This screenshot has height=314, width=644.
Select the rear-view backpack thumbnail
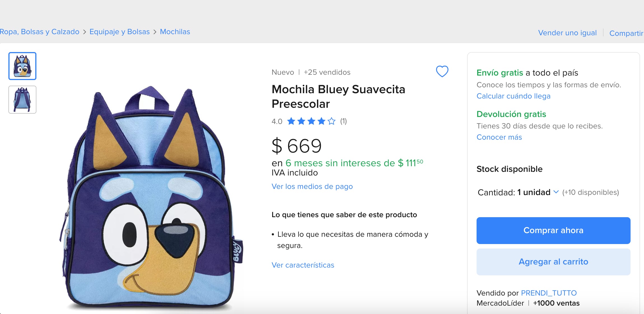click(x=22, y=100)
